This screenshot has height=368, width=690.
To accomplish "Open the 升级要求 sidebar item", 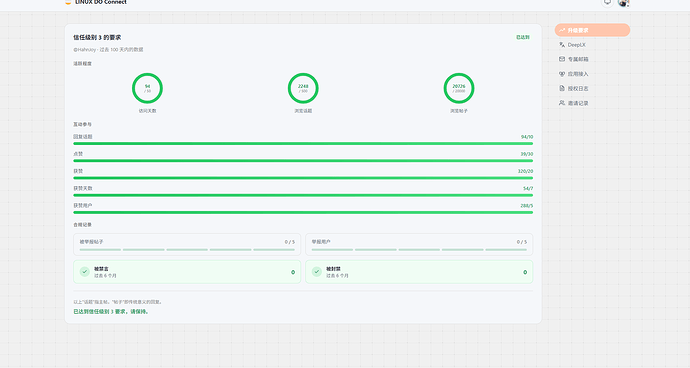I will tap(592, 30).
